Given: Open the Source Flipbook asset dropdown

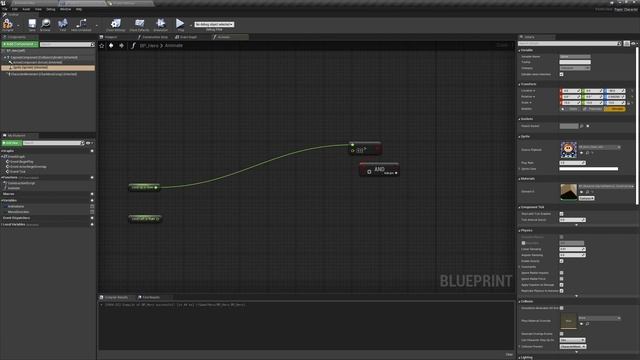Looking at the screenshot, I should tap(599, 147).
